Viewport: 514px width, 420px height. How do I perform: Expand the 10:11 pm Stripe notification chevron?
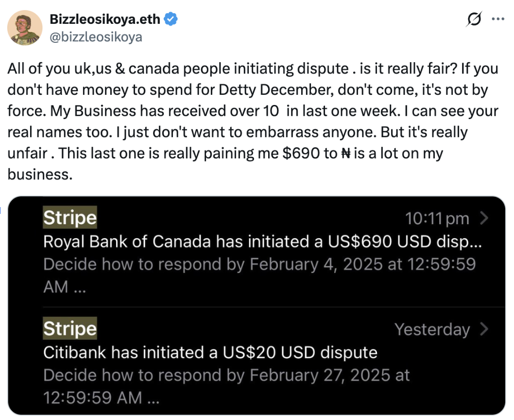[484, 218]
